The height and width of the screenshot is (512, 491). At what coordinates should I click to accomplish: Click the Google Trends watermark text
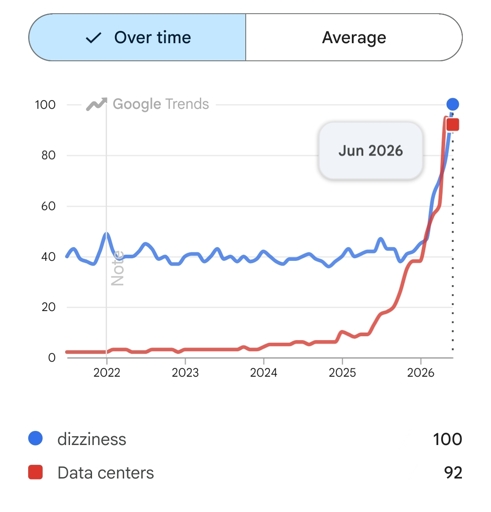(161, 104)
